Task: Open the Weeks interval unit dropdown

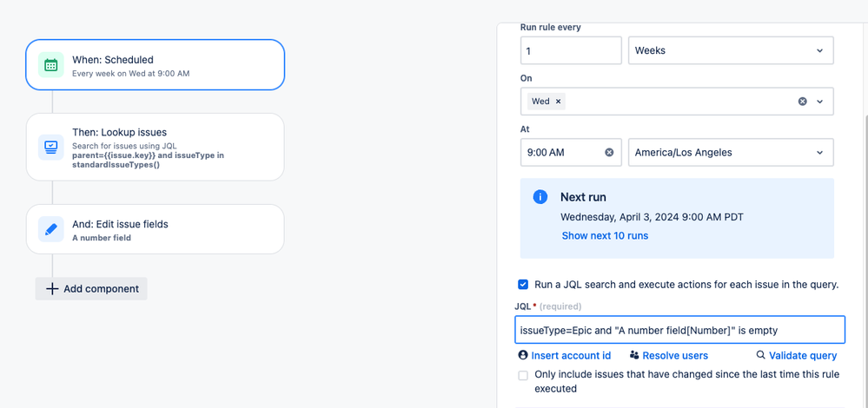Action: (x=731, y=50)
